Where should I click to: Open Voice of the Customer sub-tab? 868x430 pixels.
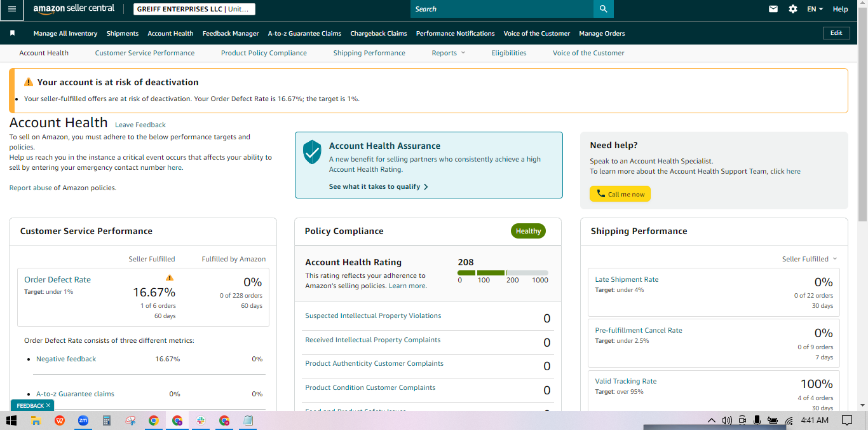(588, 53)
